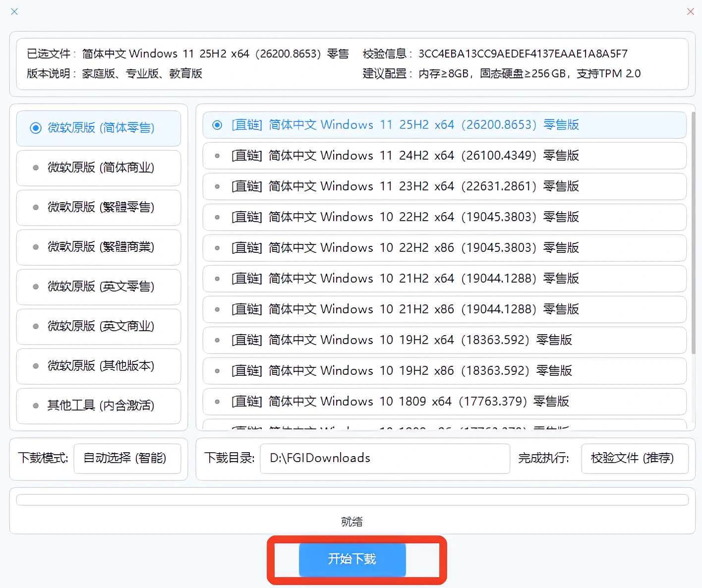702x588 pixels.
Task: Choose Windows 10 1809 x64 (17763.379) 零售版
Action: [444, 402]
